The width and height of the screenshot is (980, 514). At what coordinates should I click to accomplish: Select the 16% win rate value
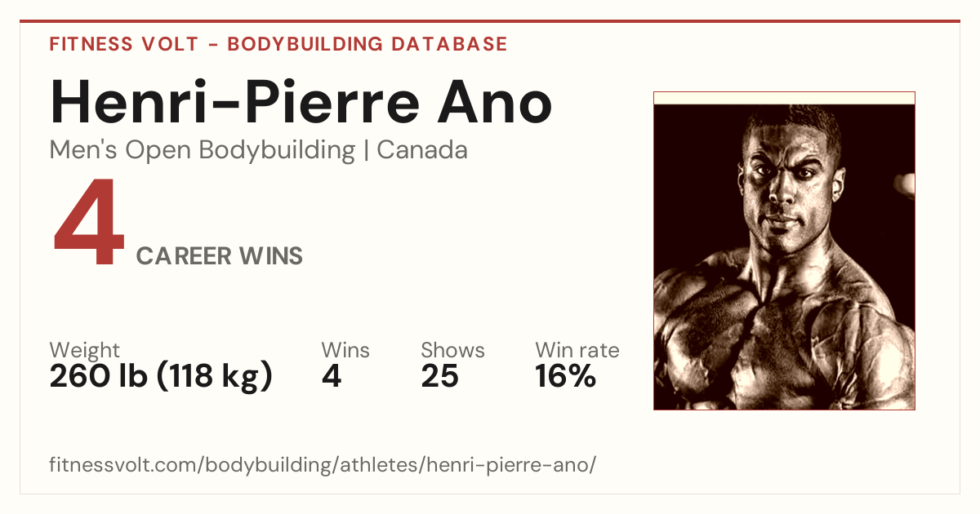coord(566,377)
